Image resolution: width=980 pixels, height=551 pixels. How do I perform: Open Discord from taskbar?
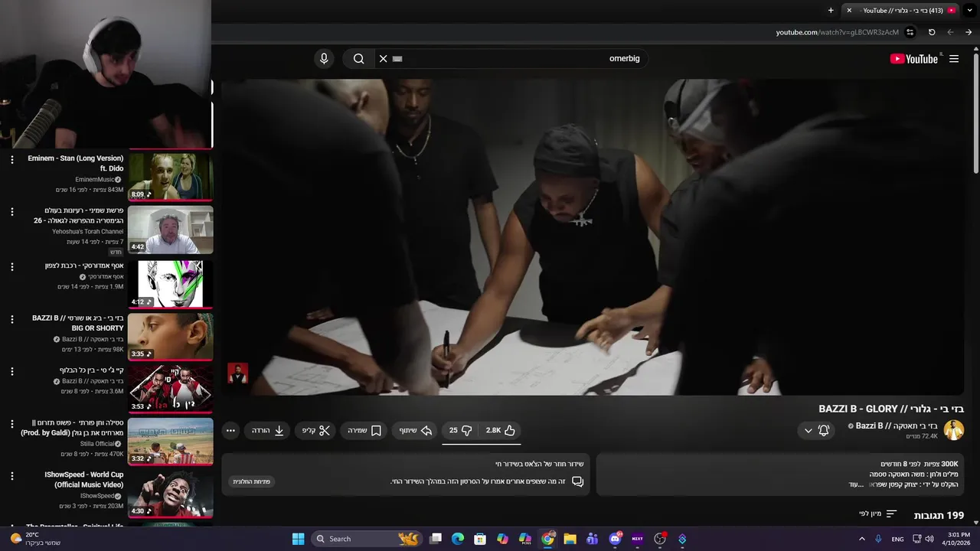tap(615, 539)
